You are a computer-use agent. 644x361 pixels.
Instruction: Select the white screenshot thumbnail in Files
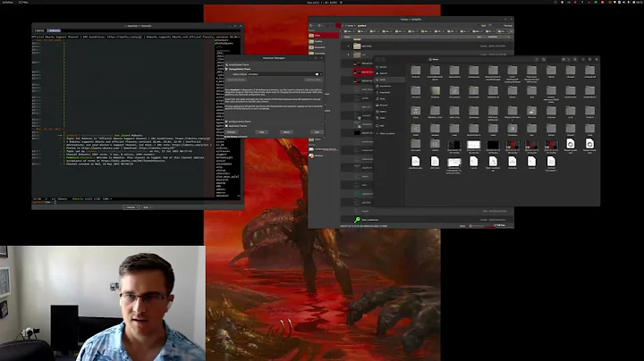tap(473, 146)
